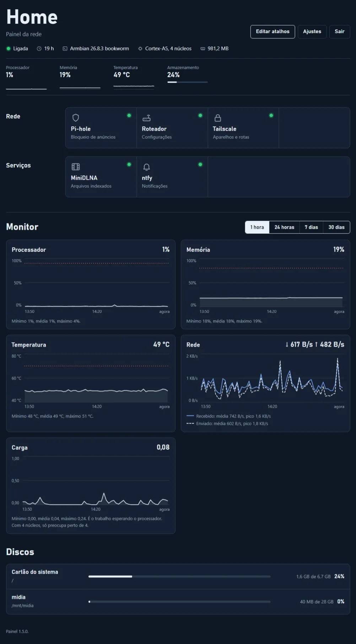Click the memory icon beside 981,2 MB
Image resolution: width=356 pixels, height=644 pixels.
[203, 49]
